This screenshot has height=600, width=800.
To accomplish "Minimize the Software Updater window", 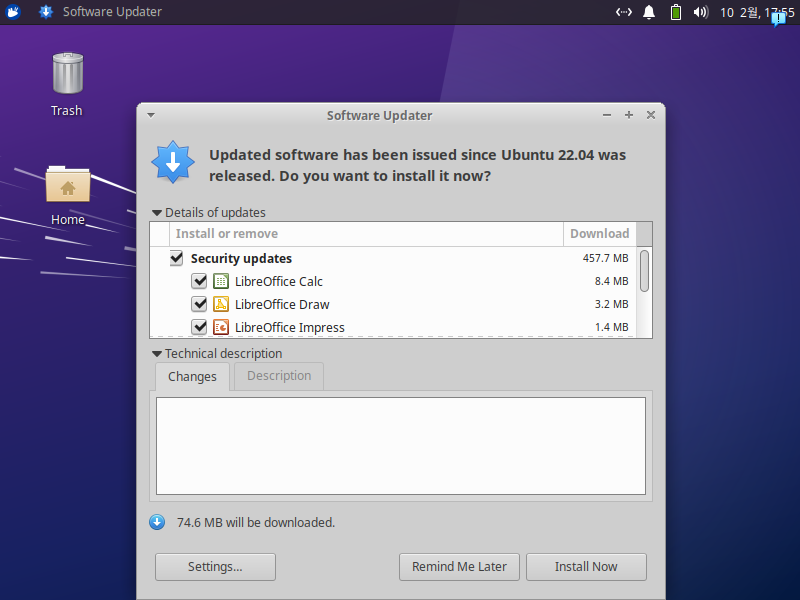I will [x=607, y=115].
